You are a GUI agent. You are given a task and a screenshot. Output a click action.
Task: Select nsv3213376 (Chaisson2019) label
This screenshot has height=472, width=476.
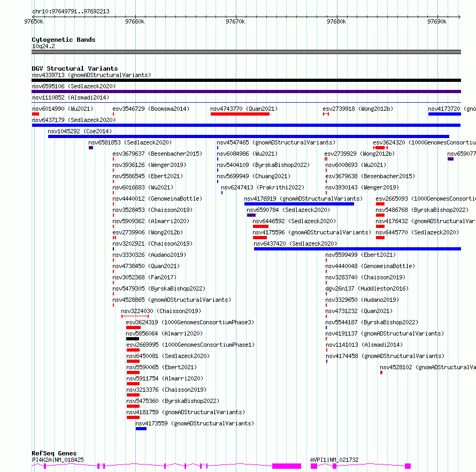click(166, 390)
